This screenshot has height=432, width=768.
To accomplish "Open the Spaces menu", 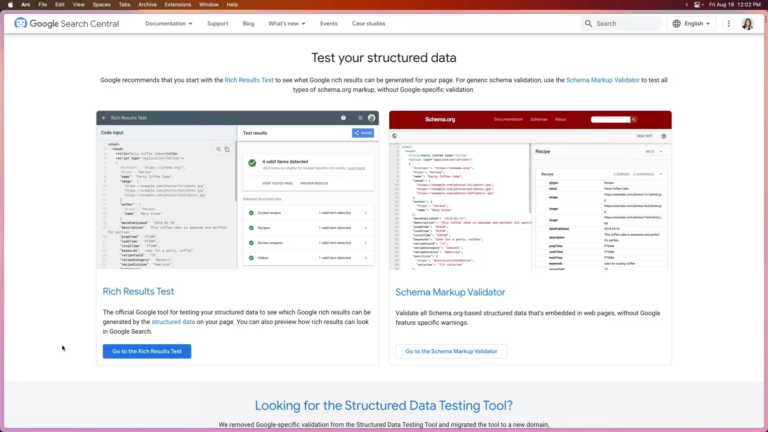I will [101, 4].
